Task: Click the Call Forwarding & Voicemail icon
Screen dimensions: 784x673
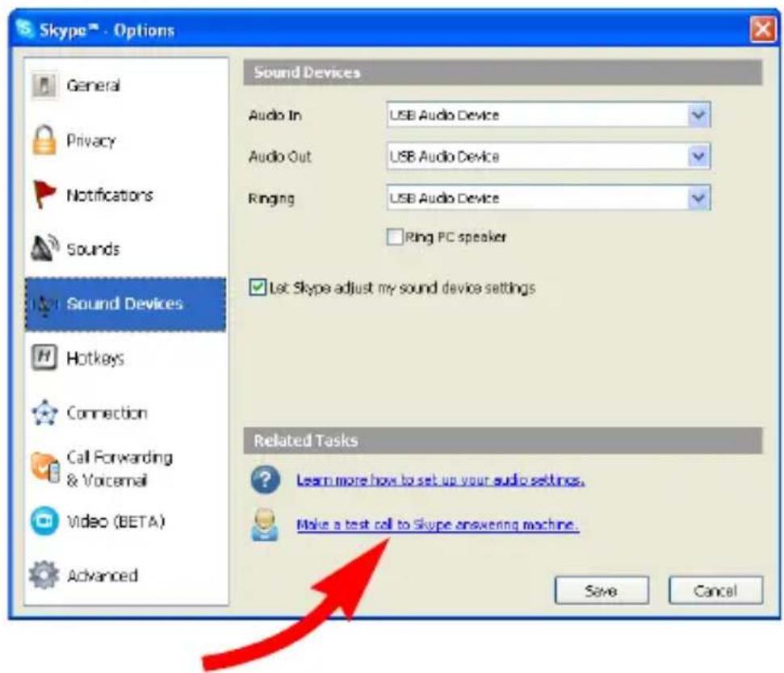Action: [45, 467]
